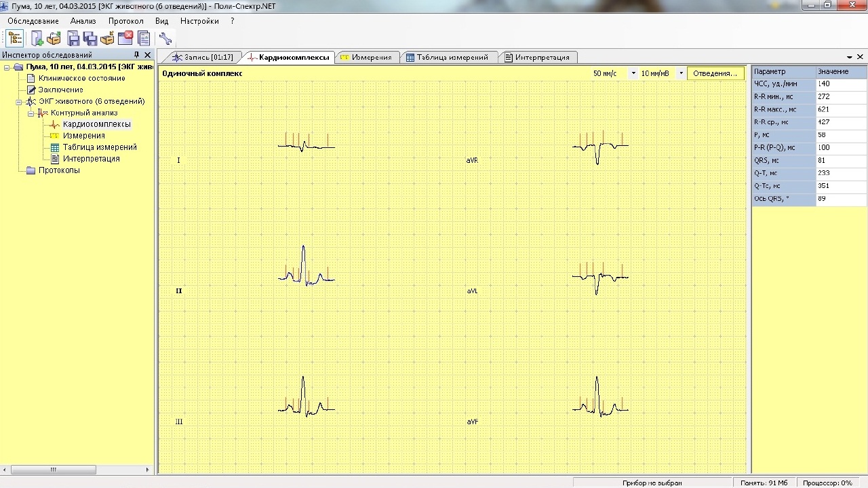The width and height of the screenshot is (868, 488).
Task: Toggle the inspector tree toolbar icon
Action: pos(15,39)
